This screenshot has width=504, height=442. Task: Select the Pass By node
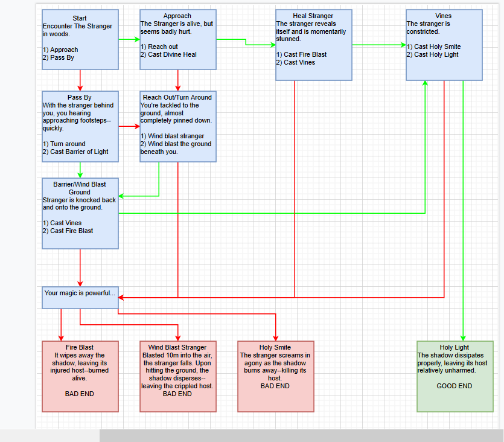pyautogui.click(x=80, y=126)
